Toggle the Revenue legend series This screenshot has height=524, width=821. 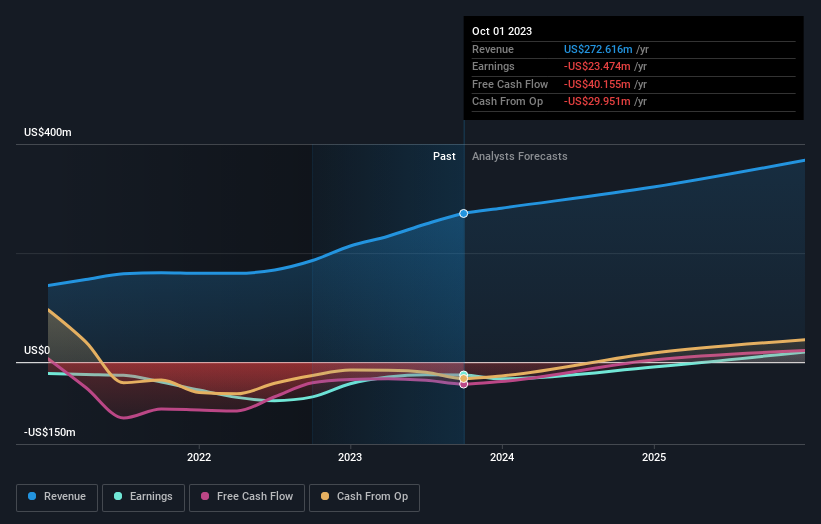(57, 497)
